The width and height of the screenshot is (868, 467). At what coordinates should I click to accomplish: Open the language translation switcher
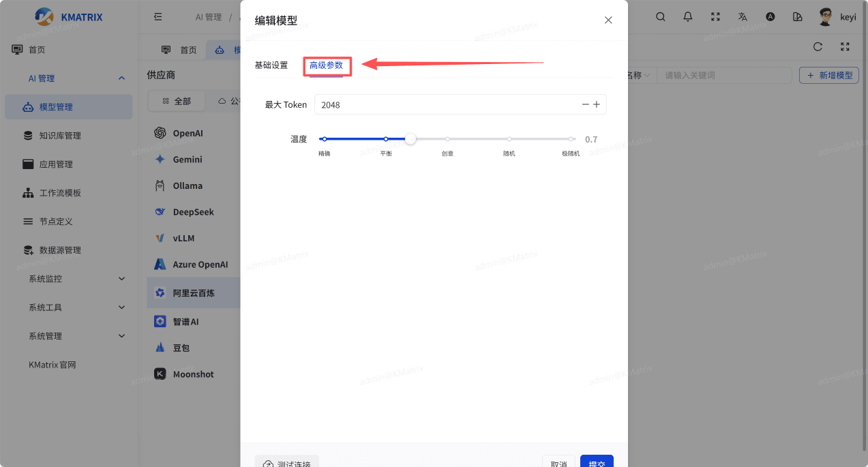(x=743, y=17)
